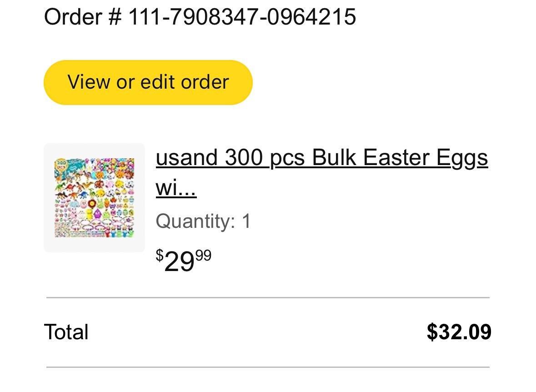Click the dollar sign on item price

pos(159,255)
